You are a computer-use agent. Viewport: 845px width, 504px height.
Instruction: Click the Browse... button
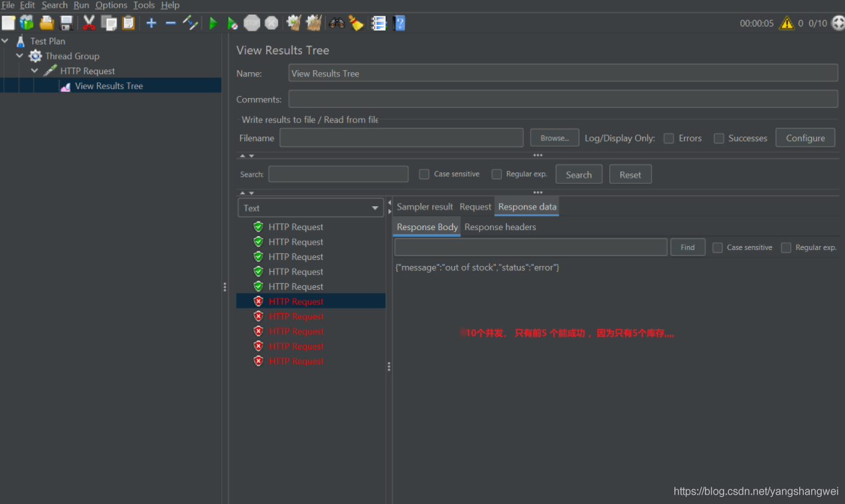554,138
